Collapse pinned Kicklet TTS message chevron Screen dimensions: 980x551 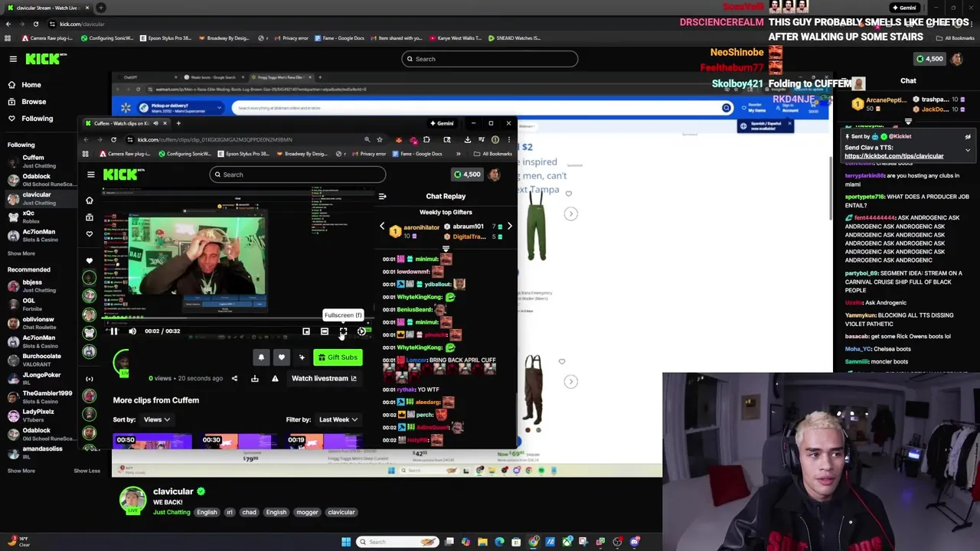[x=968, y=150]
